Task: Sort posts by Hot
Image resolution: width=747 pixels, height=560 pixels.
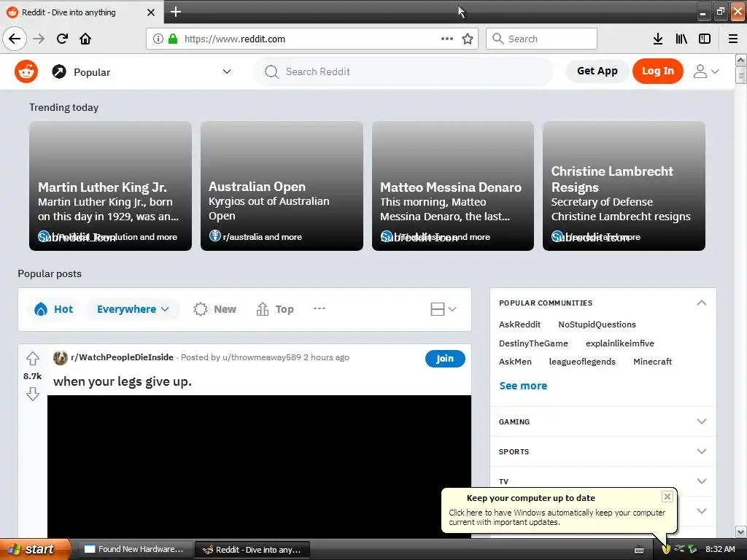Action: 54,309
